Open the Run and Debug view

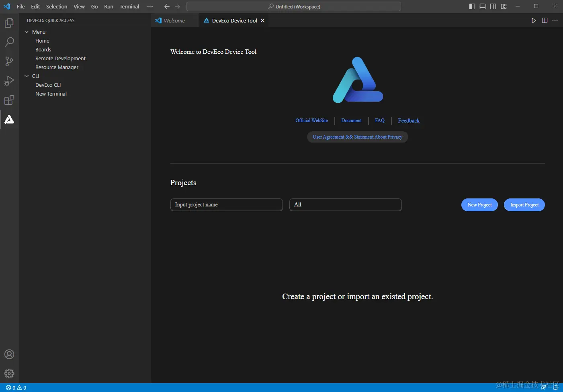point(9,81)
